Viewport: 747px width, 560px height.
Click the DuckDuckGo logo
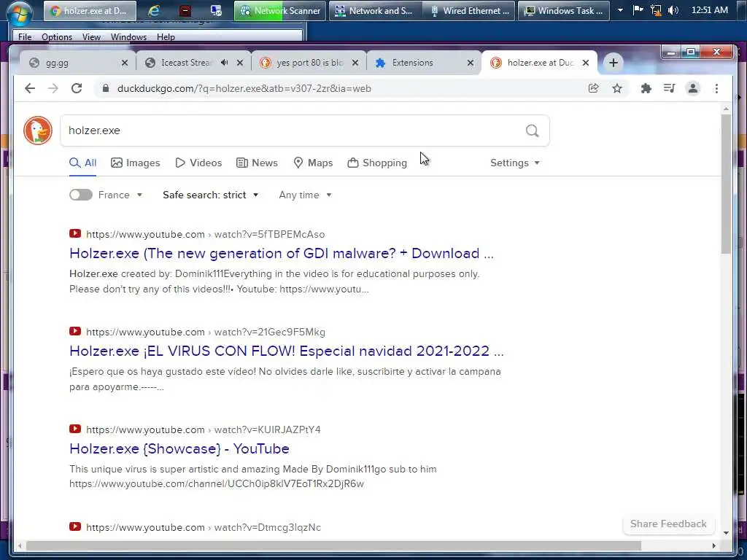pyautogui.click(x=38, y=130)
